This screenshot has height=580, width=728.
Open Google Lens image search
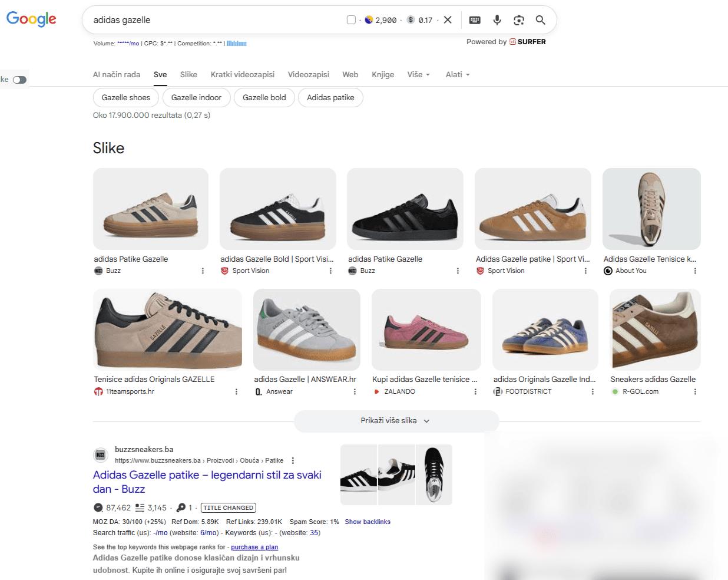pos(519,19)
